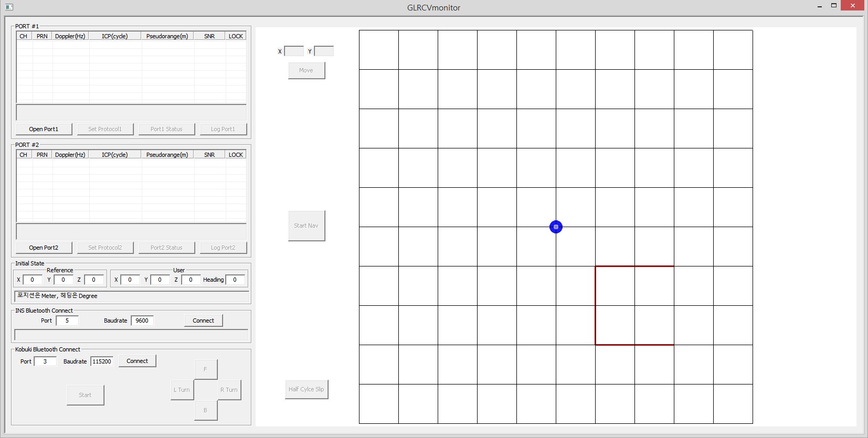
Task: Click the PORT #2 ICP(cycle) column header
Action: [115, 155]
